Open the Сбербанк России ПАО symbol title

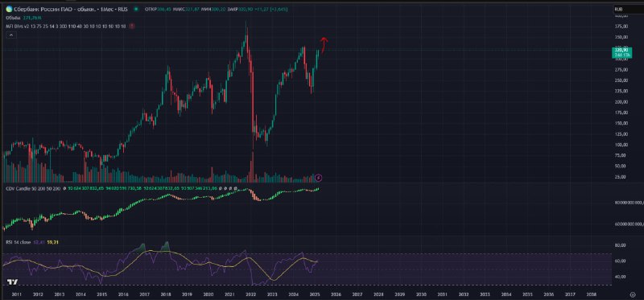(x=71, y=9)
